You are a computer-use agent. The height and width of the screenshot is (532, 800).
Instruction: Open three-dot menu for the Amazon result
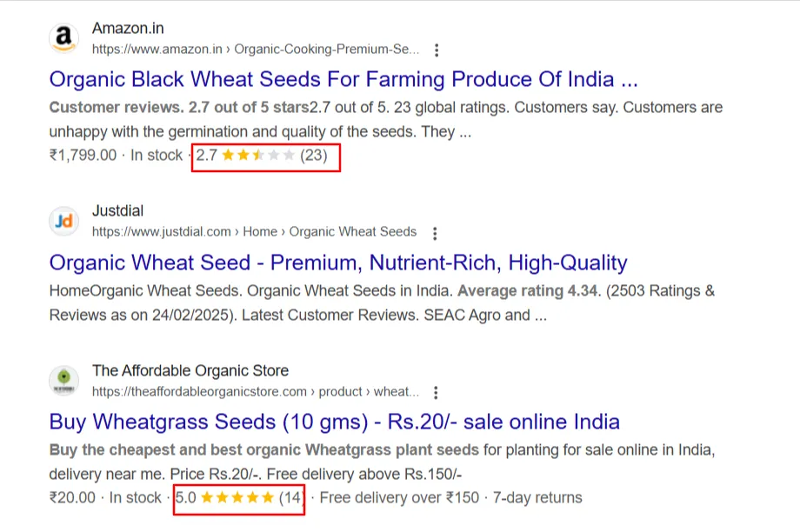coord(437,50)
